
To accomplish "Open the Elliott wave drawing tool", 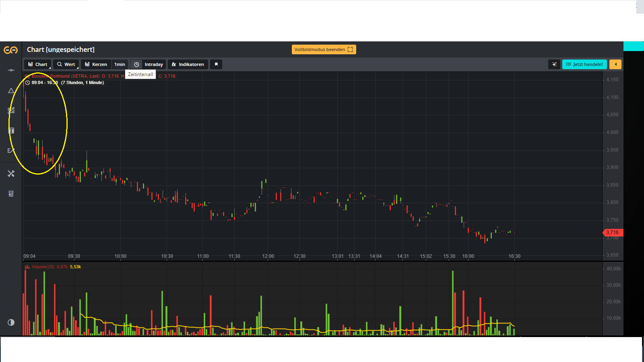I will coord(11,150).
